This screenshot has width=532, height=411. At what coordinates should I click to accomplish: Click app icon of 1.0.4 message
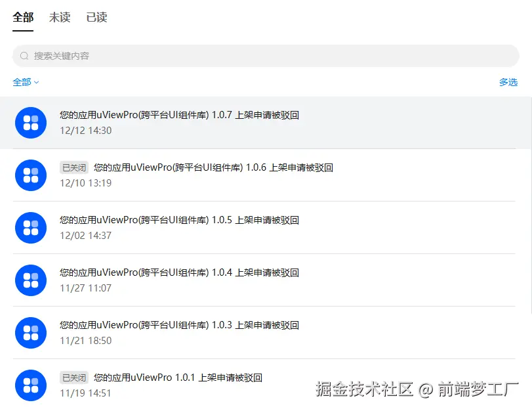click(31, 280)
